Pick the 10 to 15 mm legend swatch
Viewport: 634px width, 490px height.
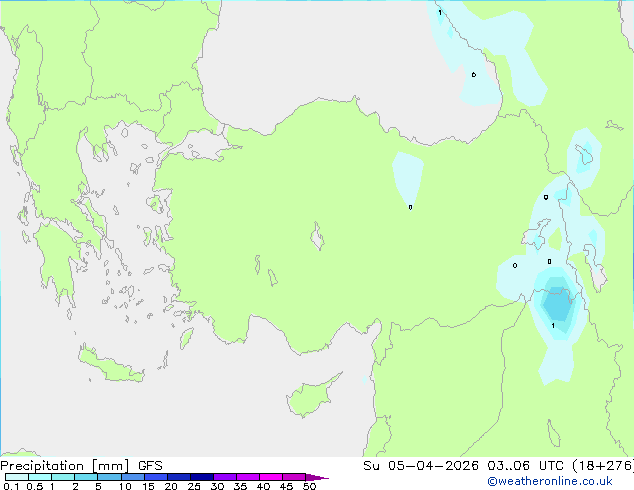click(x=133, y=477)
